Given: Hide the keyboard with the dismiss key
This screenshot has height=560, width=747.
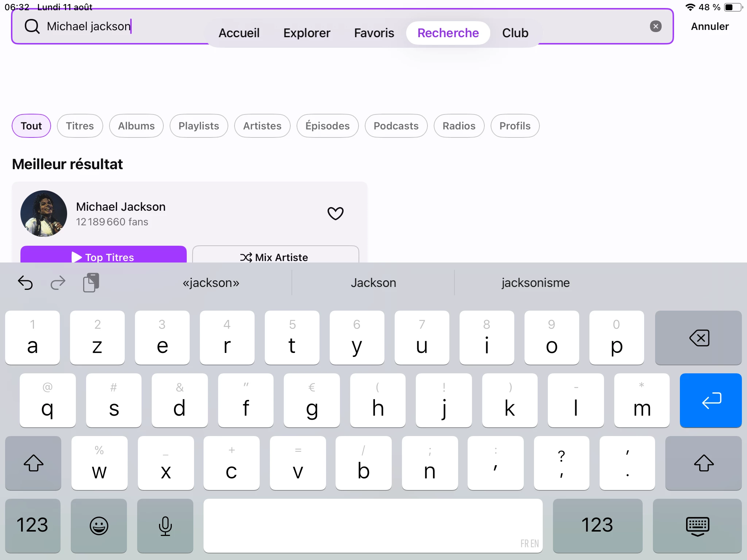Looking at the screenshot, I should [697, 525].
